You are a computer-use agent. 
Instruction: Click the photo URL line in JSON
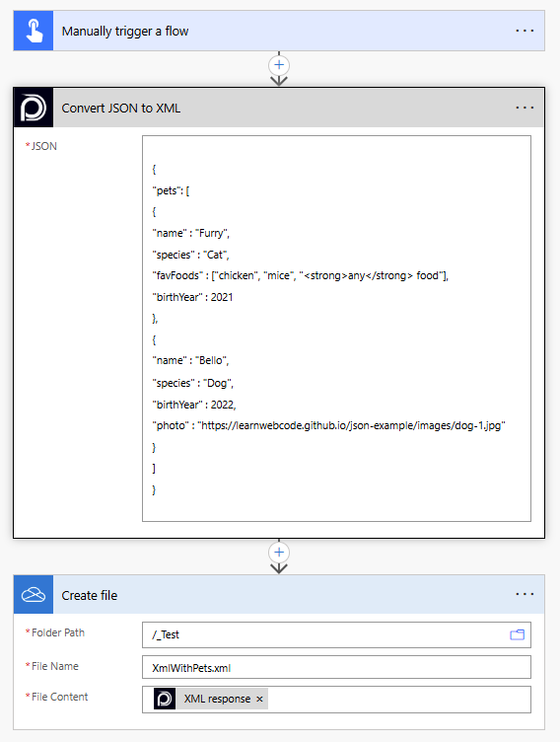[x=328, y=425]
